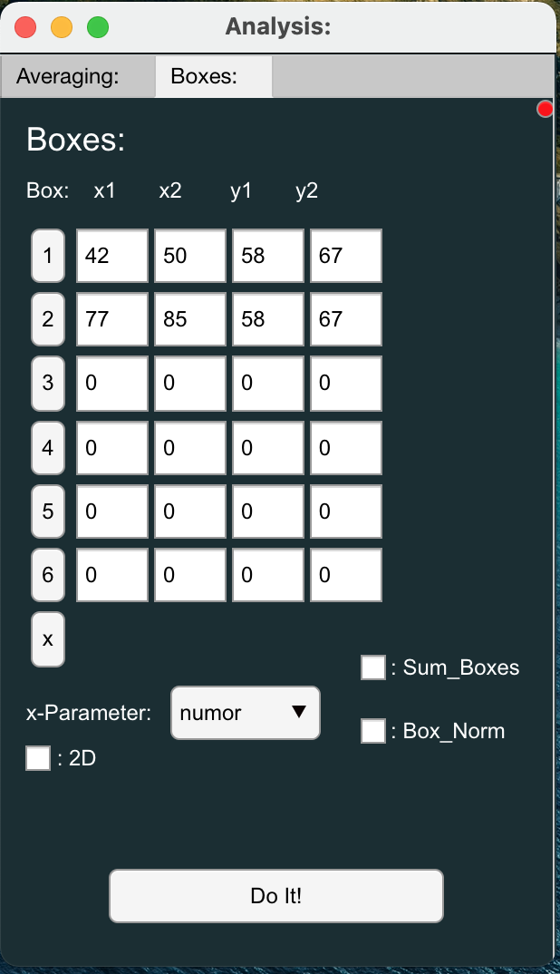Click box 1 y2 field showing 67

346,256
